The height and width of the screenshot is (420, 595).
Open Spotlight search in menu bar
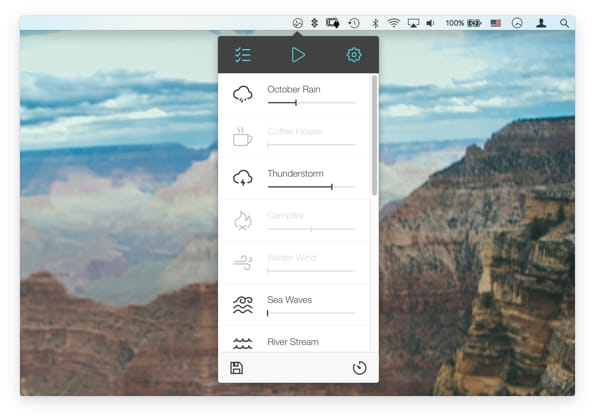(564, 23)
